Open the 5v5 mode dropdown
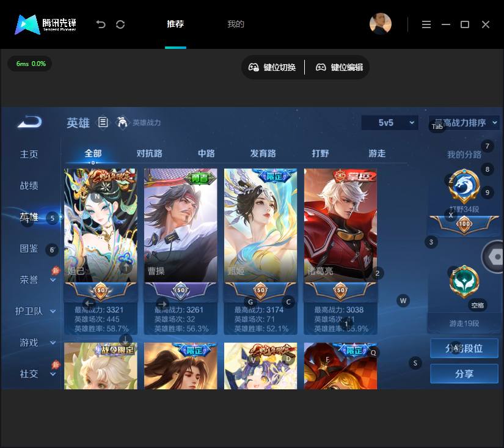The image size is (504, 448). (x=390, y=122)
